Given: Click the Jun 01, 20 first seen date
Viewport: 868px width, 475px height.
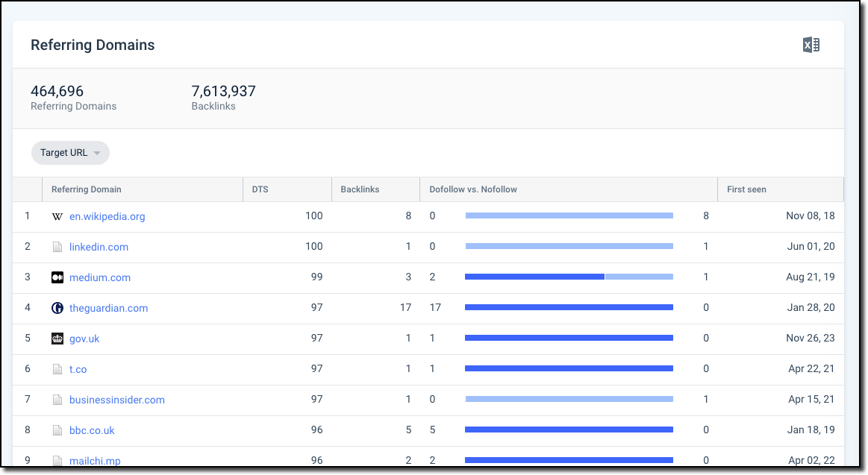Looking at the screenshot, I should pos(811,246).
